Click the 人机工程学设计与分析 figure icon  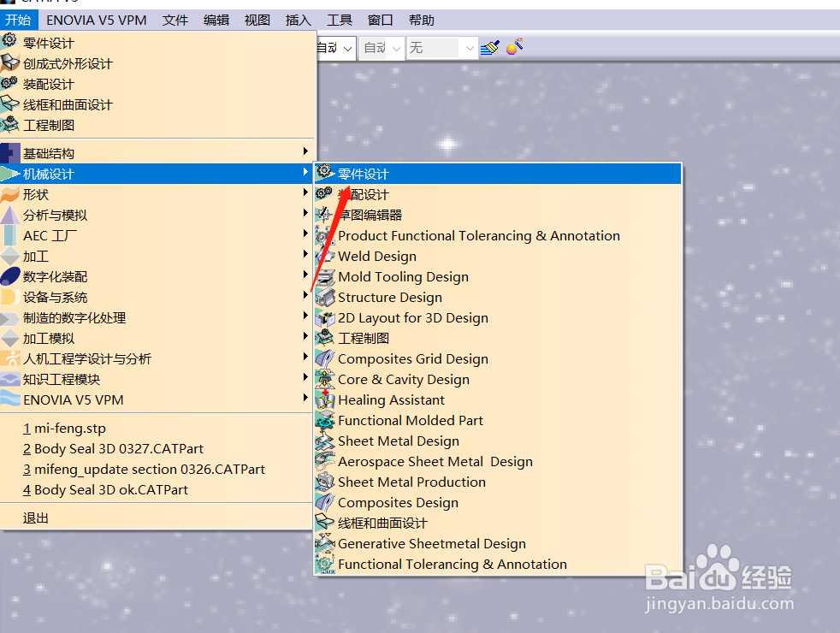(x=10, y=358)
